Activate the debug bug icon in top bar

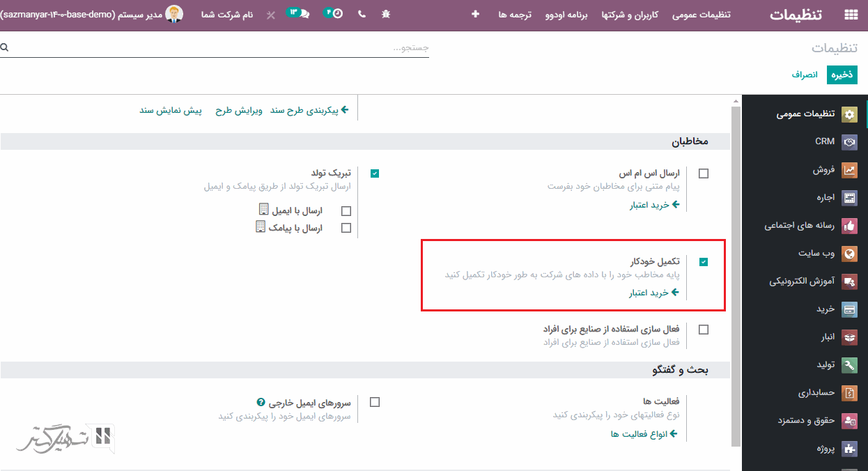tap(386, 13)
